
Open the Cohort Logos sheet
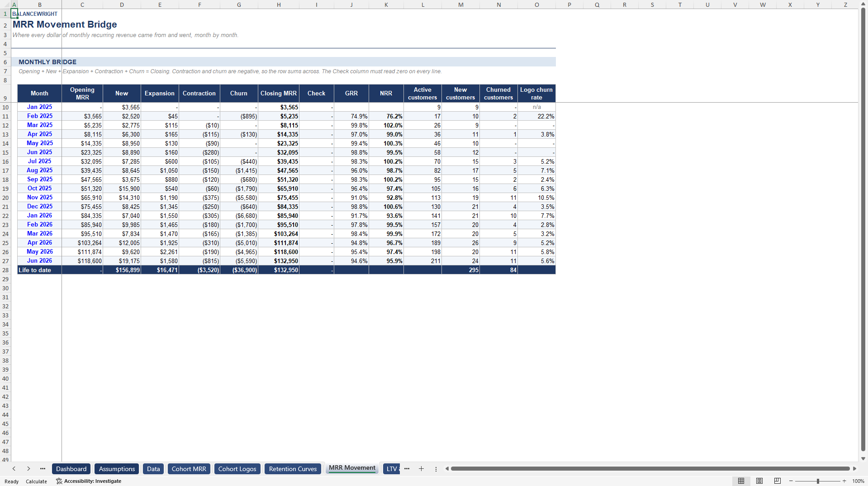[x=237, y=469]
